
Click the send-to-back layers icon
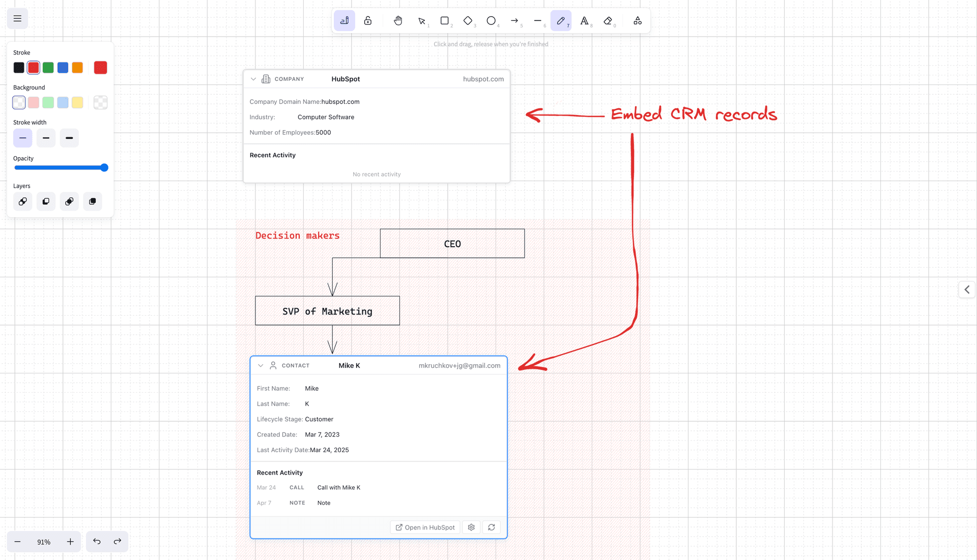point(22,201)
